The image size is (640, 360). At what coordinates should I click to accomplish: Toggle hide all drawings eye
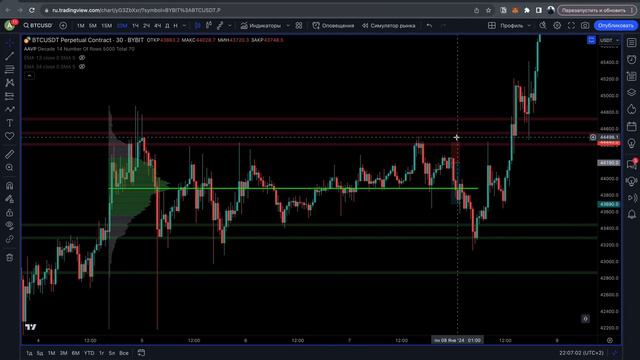(9, 225)
